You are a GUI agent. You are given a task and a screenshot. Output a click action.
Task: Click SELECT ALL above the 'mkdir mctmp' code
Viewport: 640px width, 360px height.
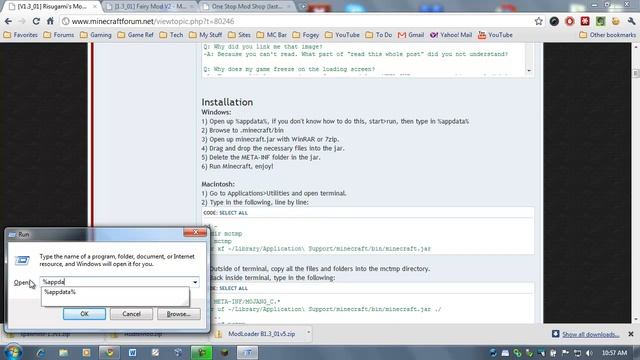233,213
